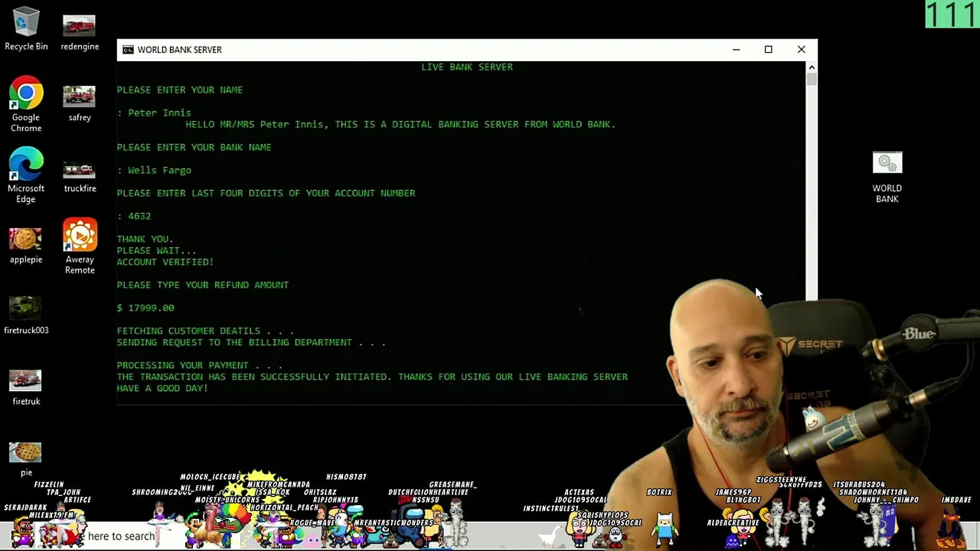This screenshot has height=551, width=980.
Task: Open the redengine desktop icon
Action: 80,32
